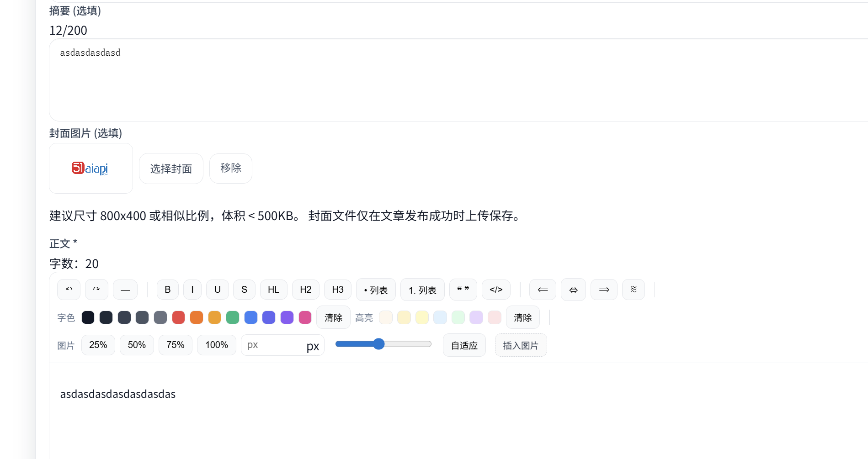Click the undo arrow icon
The height and width of the screenshot is (459, 868).
69,290
